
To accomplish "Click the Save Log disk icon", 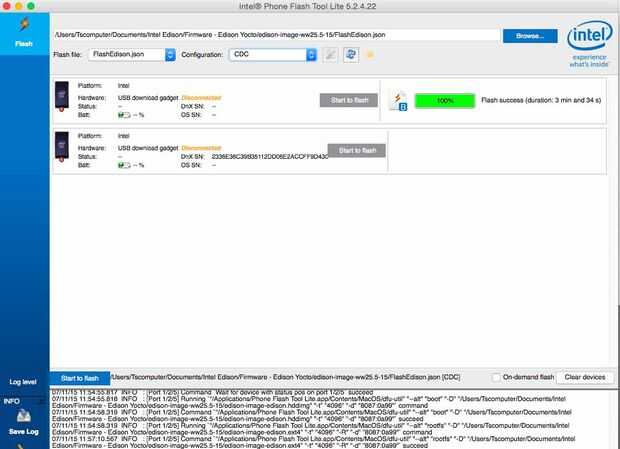I will 24,417.
